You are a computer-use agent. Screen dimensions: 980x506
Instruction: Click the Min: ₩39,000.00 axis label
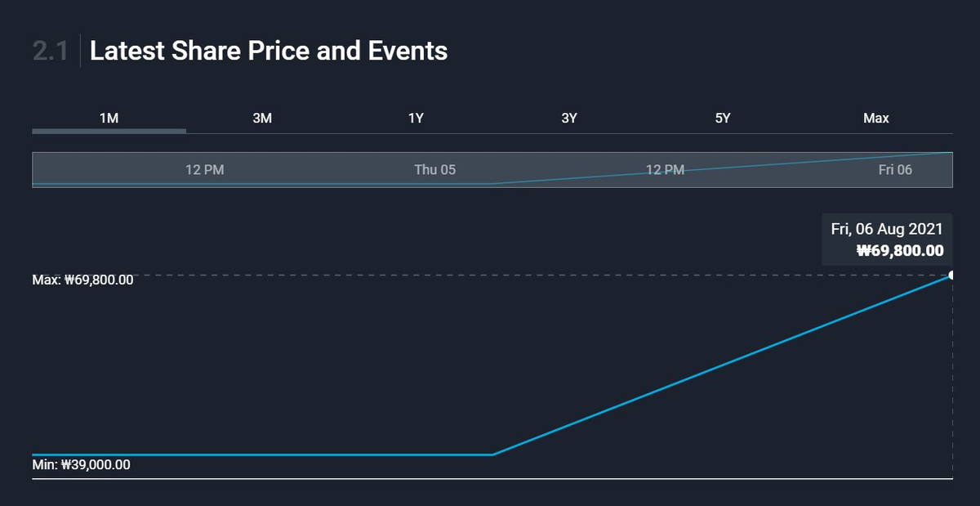click(x=81, y=465)
